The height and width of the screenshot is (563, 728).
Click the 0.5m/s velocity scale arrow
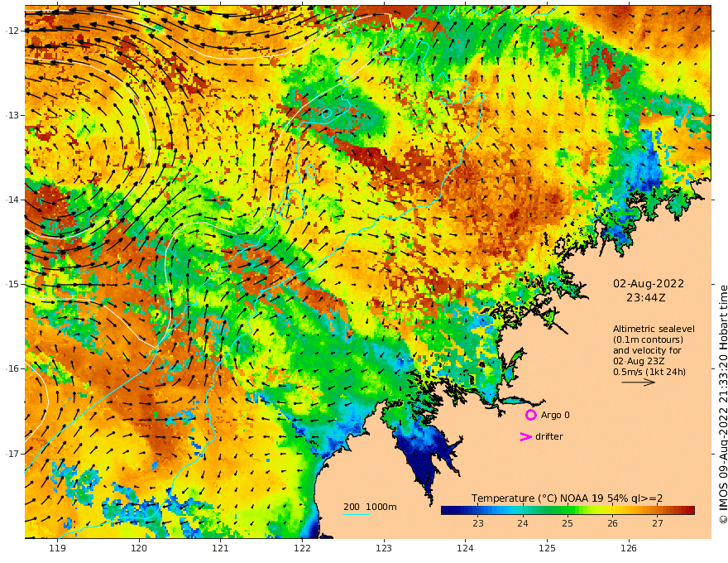click(x=639, y=383)
